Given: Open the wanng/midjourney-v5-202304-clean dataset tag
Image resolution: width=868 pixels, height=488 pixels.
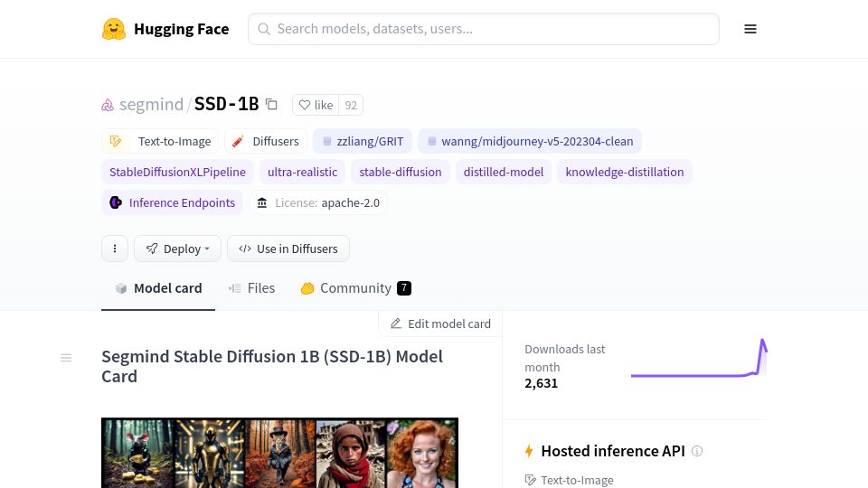Looking at the screenshot, I should (x=530, y=141).
